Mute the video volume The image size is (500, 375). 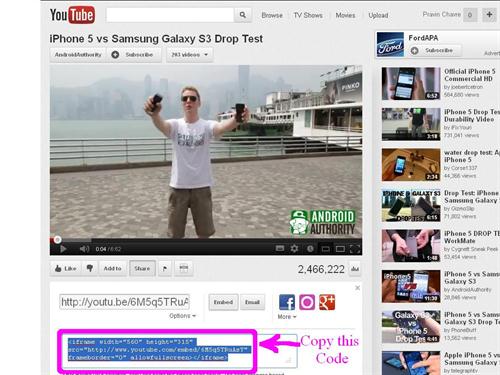(84, 249)
